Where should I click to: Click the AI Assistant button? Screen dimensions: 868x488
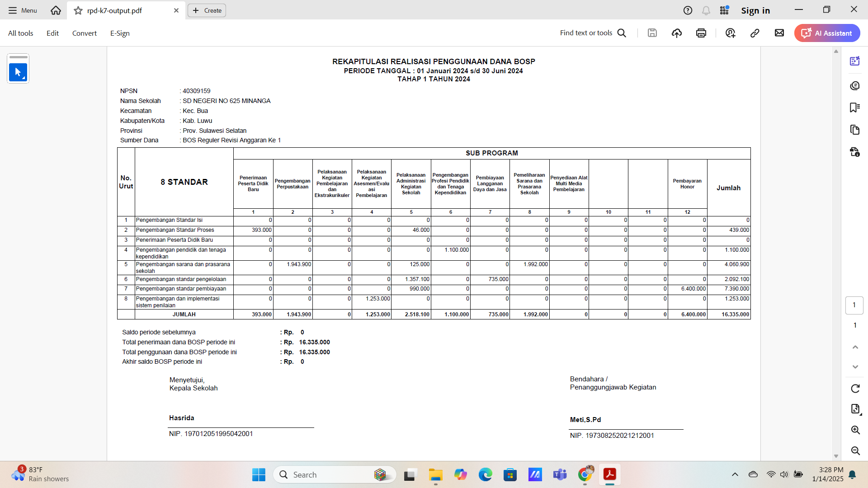pyautogui.click(x=827, y=33)
